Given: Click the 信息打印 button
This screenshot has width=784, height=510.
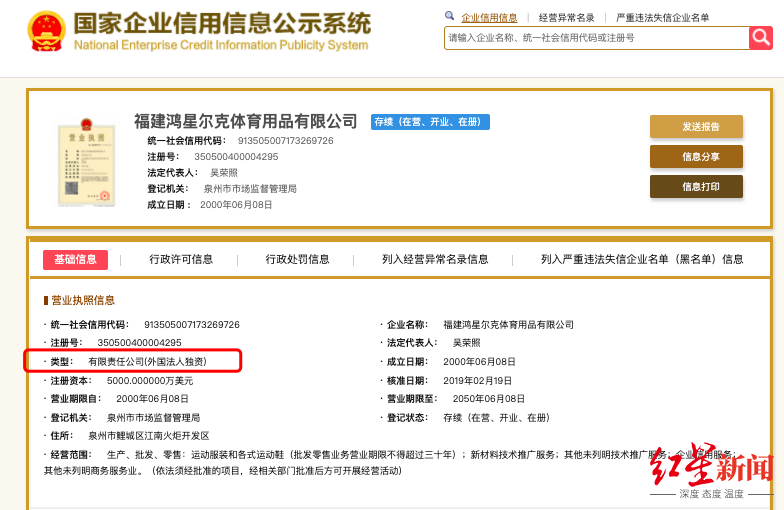Looking at the screenshot, I should coord(696,186).
